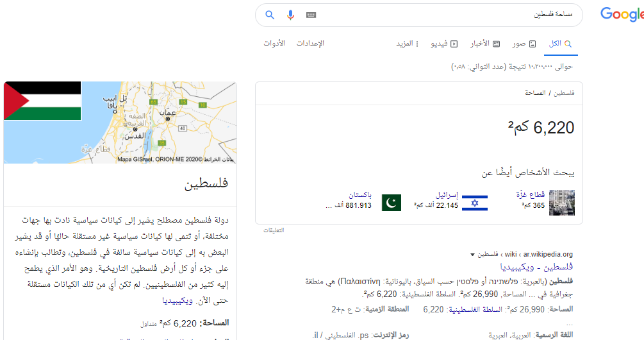The height and width of the screenshot is (340, 644).
Task: Expand the dropdown arrow next to ar.wikipedia.org
Action: [x=472, y=255]
